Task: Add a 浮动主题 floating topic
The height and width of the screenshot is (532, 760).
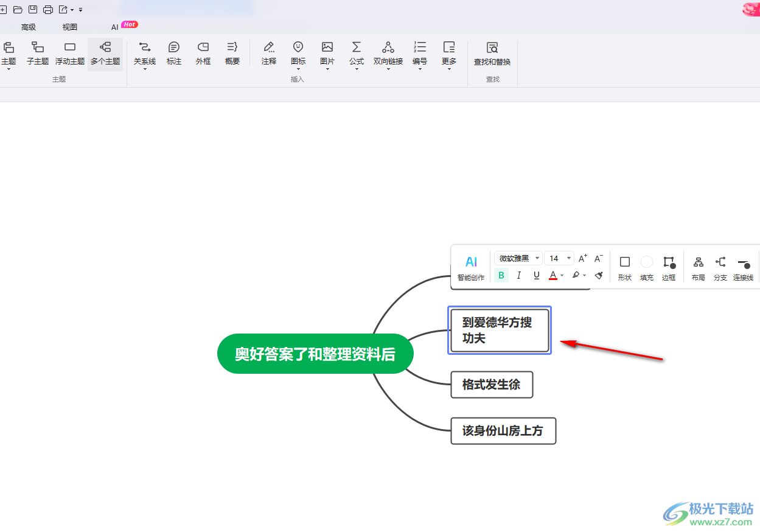Action: 70,54
